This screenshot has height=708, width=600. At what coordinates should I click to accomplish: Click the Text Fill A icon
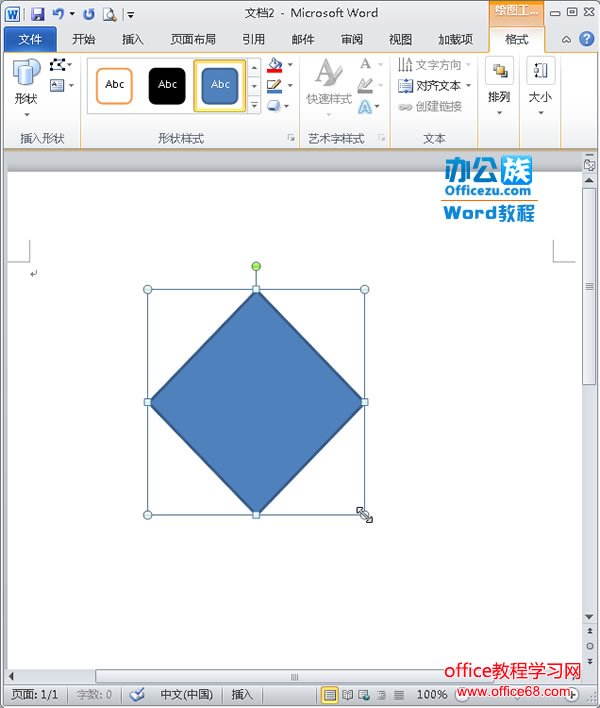[x=366, y=64]
